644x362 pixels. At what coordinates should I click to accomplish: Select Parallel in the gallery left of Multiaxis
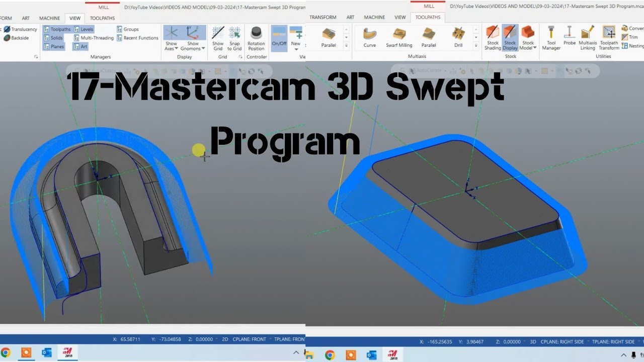(329, 38)
